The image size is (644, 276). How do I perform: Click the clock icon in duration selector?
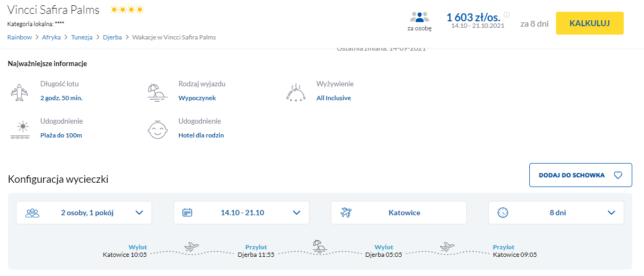[502, 213]
